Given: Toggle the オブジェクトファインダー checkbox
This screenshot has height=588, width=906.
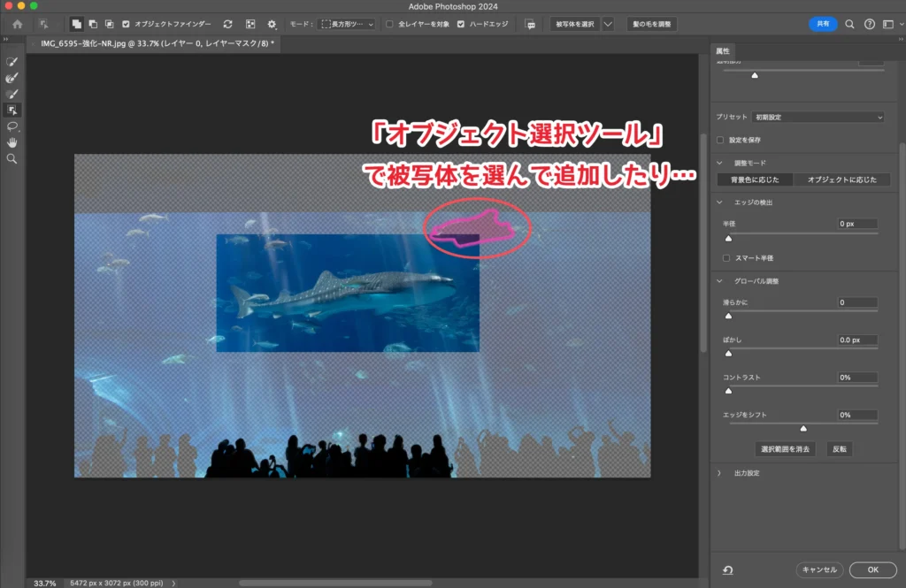Looking at the screenshot, I should [126, 24].
